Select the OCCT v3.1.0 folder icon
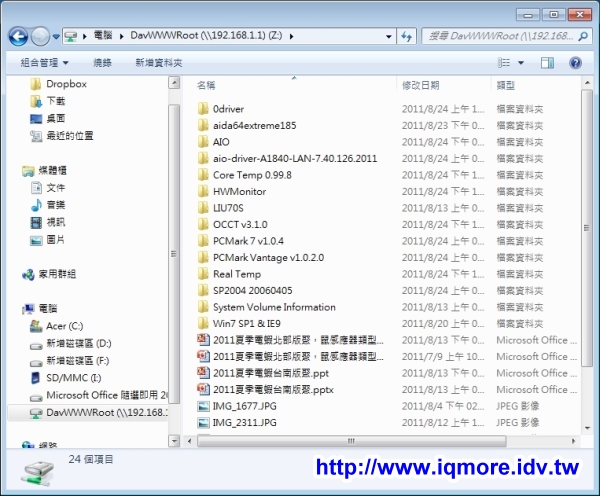The width and height of the screenshot is (600, 496). coord(203,225)
